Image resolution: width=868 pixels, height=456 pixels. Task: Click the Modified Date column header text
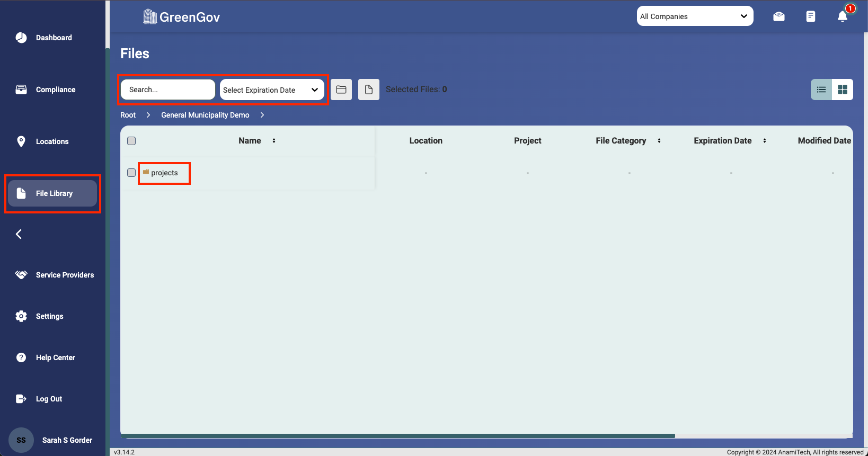(825, 141)
